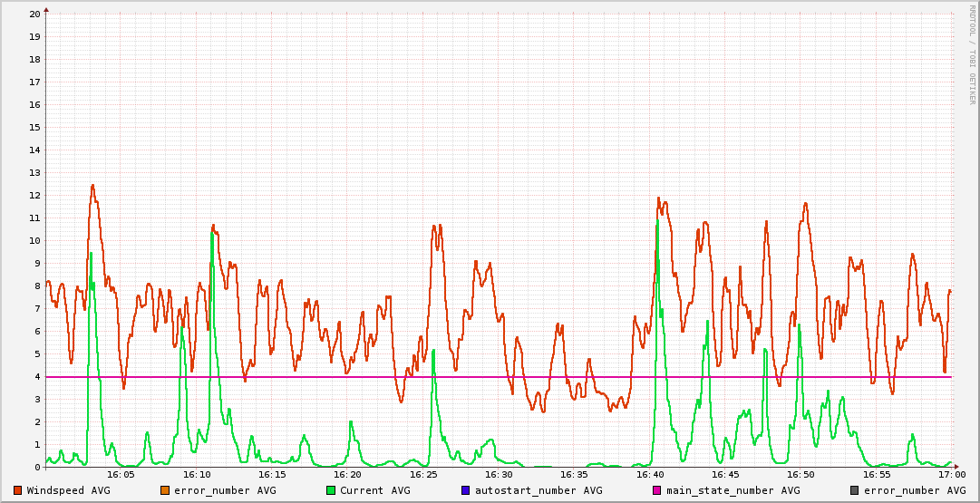The width and height of the screenshot is (980, 503).
Task: Click the 16:40 time axis label
Action: pyautogui.click(x=650, y=474)
